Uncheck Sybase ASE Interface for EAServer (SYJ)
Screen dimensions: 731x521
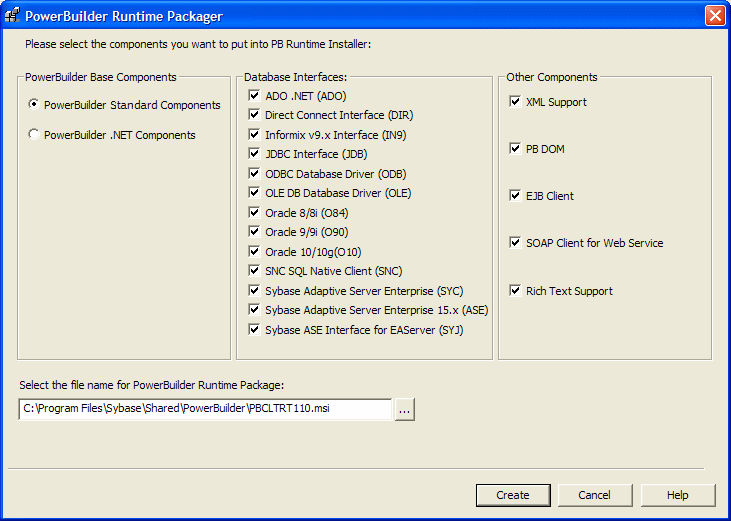pyautogui.click(x=254, y=330)
